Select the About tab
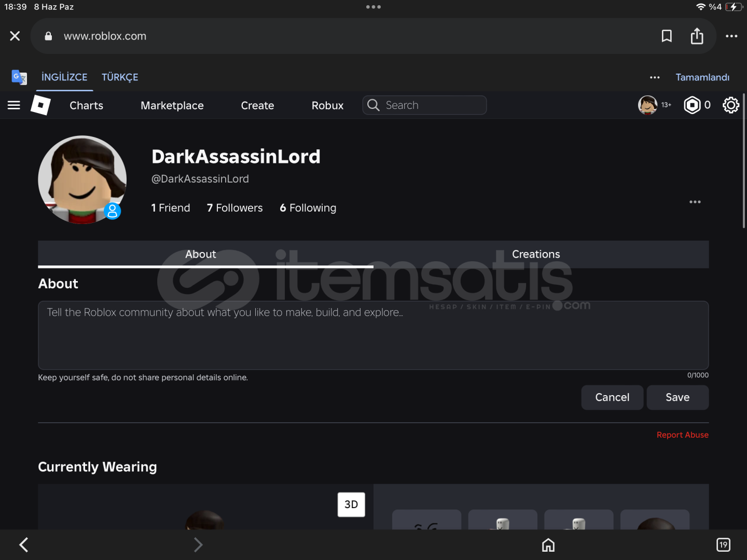This screenshot has width=747, height=560. pyautogui.click(x=205, y=254)
